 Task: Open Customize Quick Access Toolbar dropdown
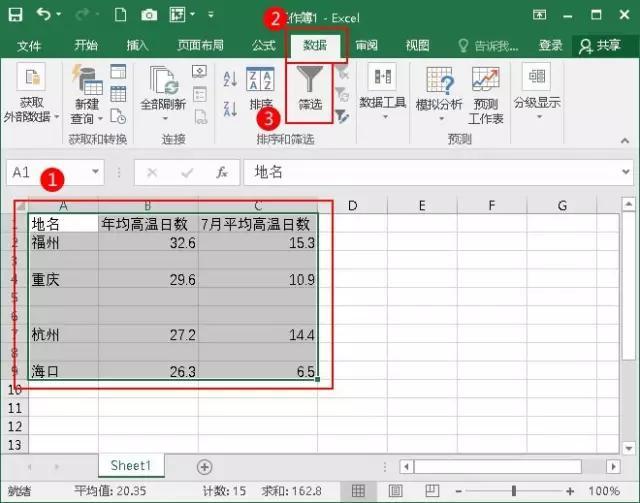click(211, 15)
